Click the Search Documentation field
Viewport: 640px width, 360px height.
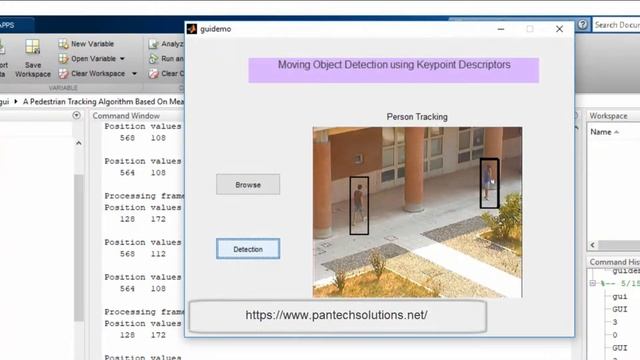616,25
